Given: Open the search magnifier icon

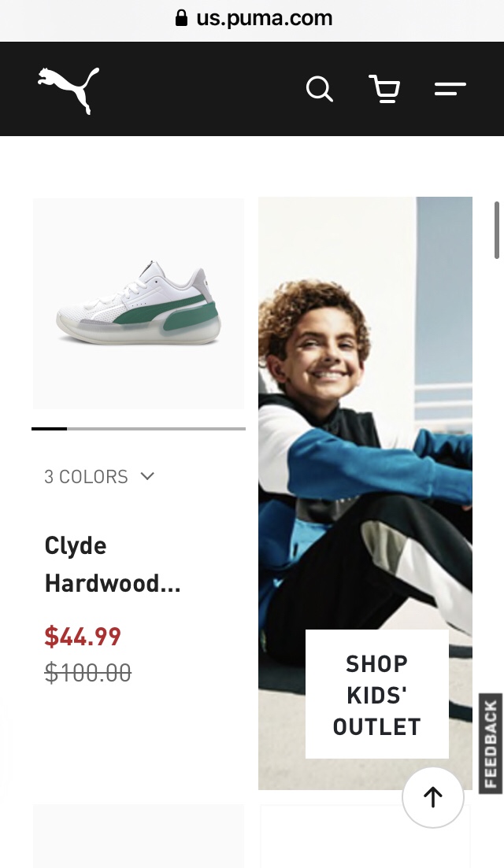Looking at the screenshot, I should tap(320, 89).
